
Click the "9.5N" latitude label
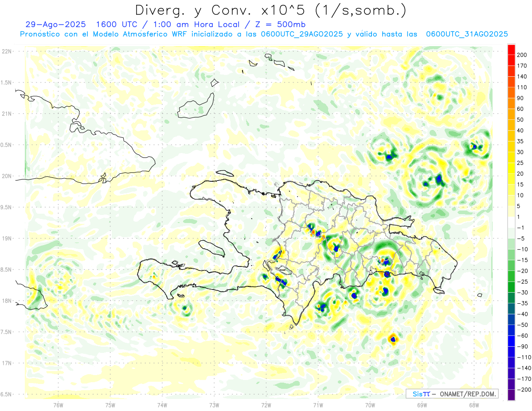pyautogui.click(x=6, y=207)
